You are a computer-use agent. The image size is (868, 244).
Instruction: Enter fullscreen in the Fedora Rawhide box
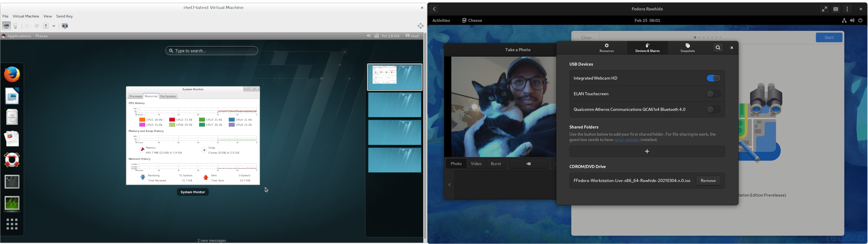pos(824,9)
